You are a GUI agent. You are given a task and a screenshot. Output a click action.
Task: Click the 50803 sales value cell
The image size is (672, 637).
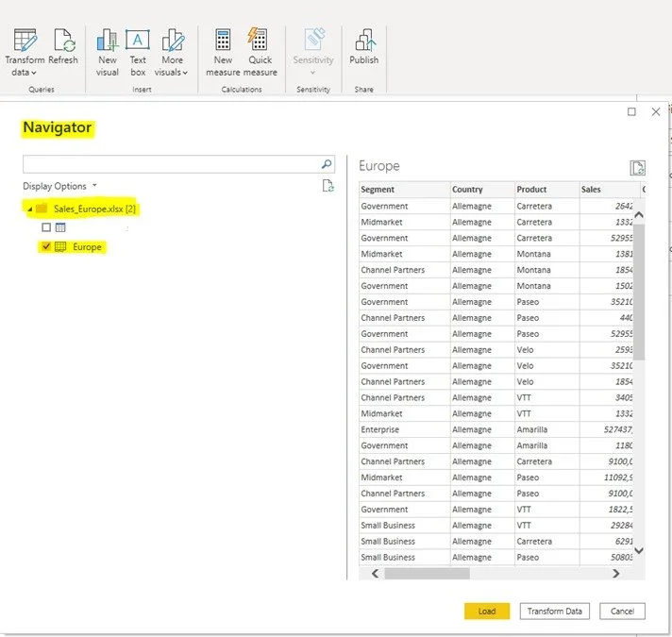click(606, 558)
